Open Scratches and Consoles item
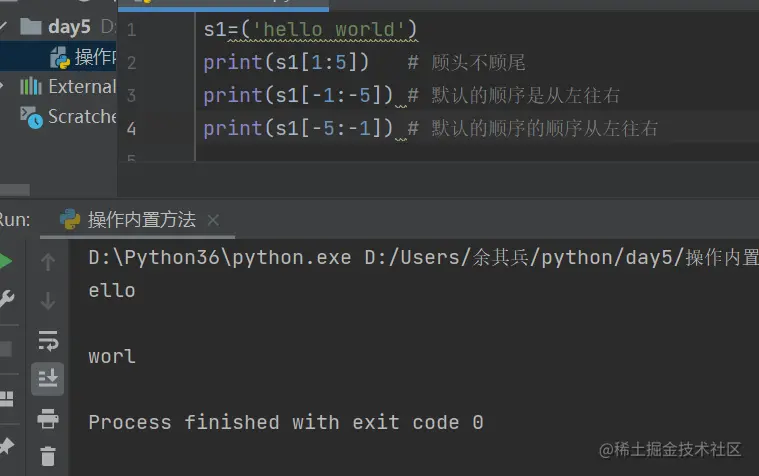Screen dimensions: 759x476 (x=80, y=117)
